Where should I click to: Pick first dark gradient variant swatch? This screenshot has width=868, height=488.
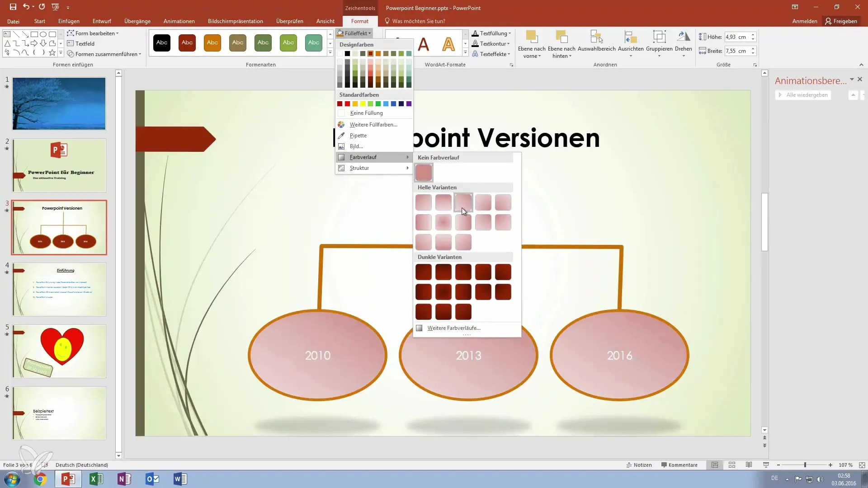click(x=424, y=272)
